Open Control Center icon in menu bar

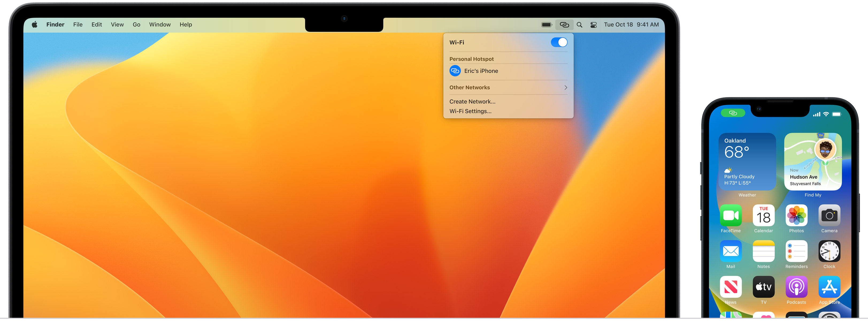tap(593, 25)
